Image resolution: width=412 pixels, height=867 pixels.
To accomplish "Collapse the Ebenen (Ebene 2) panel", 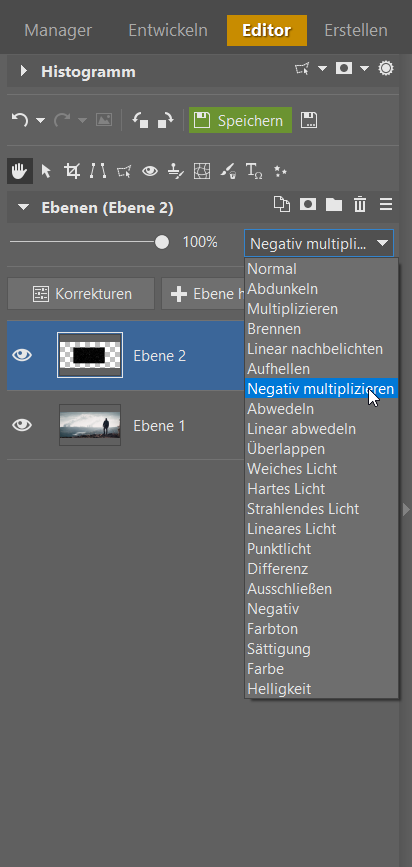I will tap(23, 208).
